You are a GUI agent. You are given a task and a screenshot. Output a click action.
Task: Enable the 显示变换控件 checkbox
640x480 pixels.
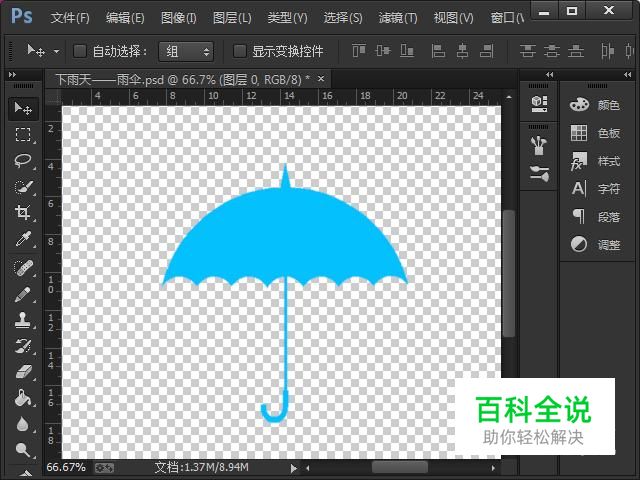pos(240,51)
